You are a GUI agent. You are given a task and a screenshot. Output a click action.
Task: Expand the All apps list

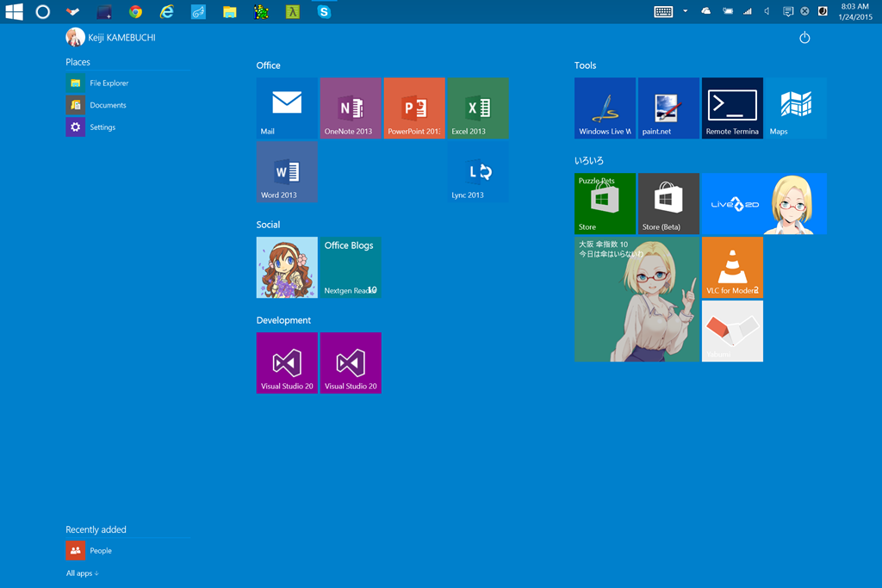83,573
